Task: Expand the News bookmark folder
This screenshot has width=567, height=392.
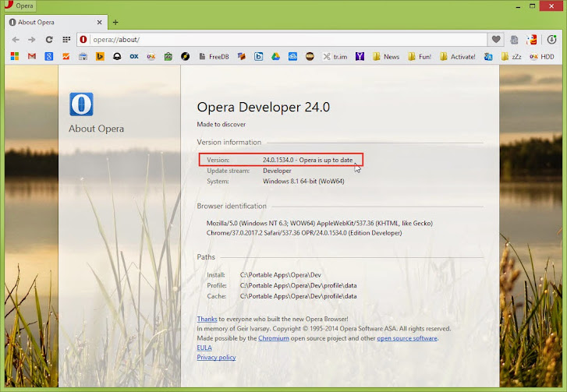Action: coord(386,56)
